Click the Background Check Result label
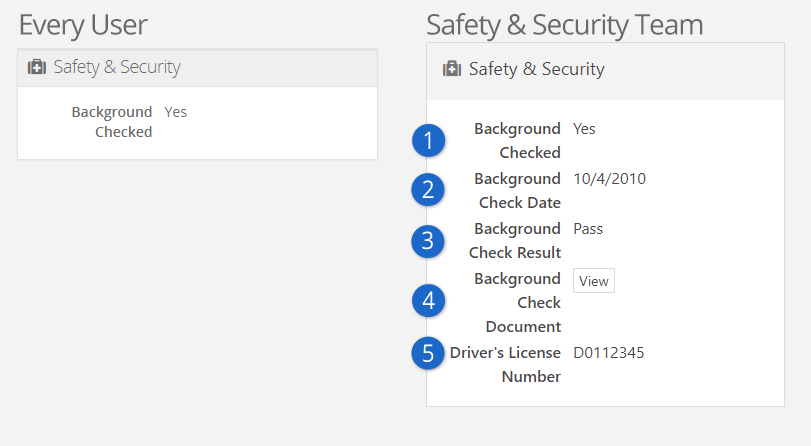The image size is (811, 446). 515,241
